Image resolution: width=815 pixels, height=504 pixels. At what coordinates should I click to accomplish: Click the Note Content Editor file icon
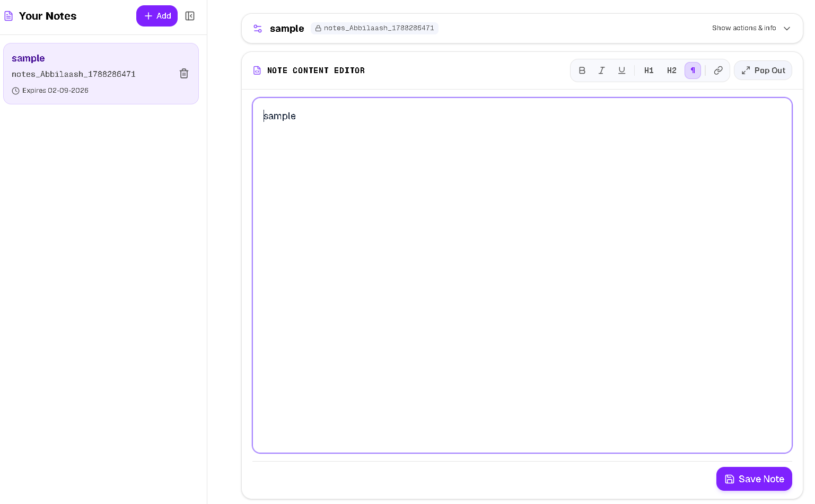pyautogui.click(x=257, y=70)
